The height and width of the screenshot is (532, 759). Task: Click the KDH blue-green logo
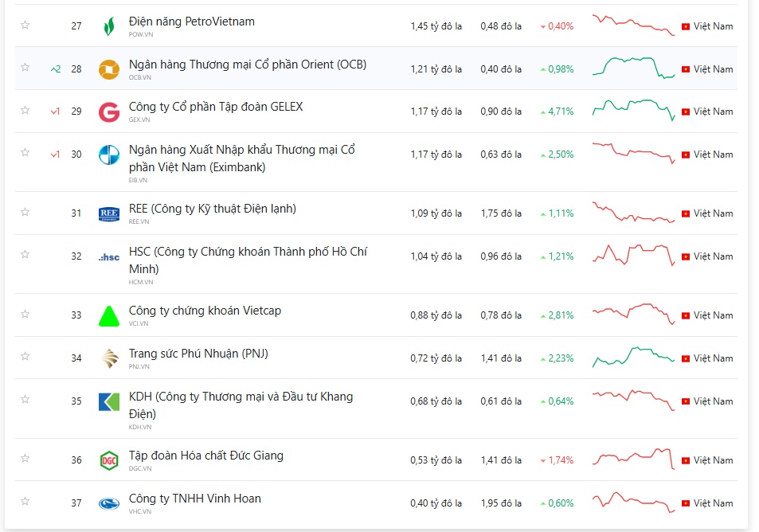tap(109, 401)
